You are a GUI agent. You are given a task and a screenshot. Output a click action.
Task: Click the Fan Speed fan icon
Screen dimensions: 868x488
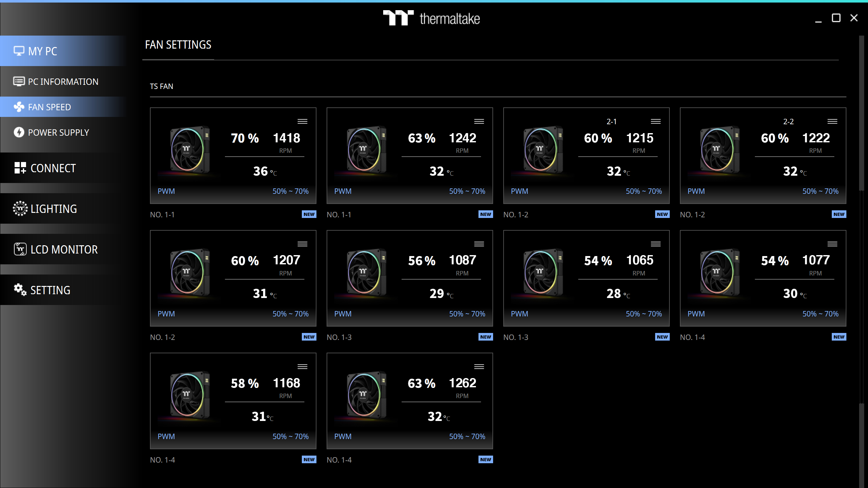click(19, 107)
